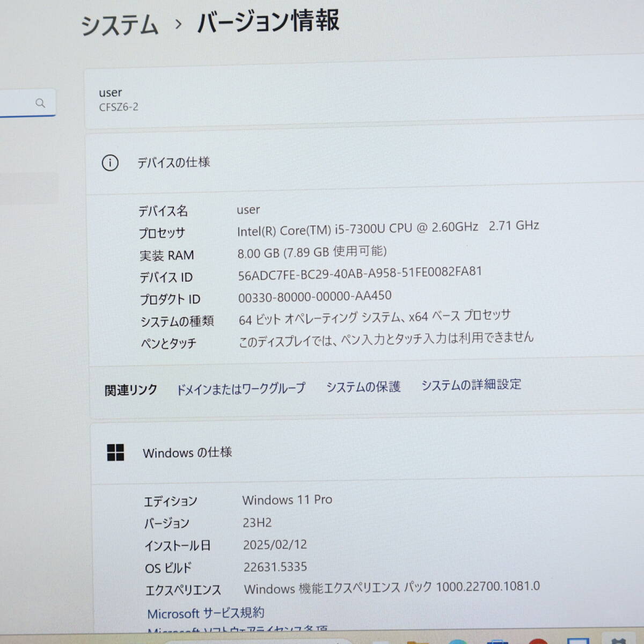Click the プロセッサ label
644x644 pixels.
(162, 233)
